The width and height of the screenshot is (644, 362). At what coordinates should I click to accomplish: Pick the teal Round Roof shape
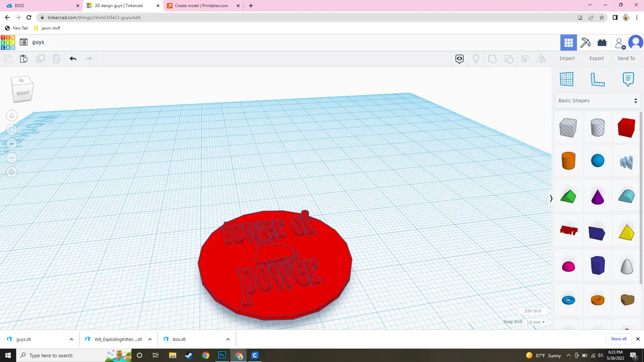coord(626,196)
